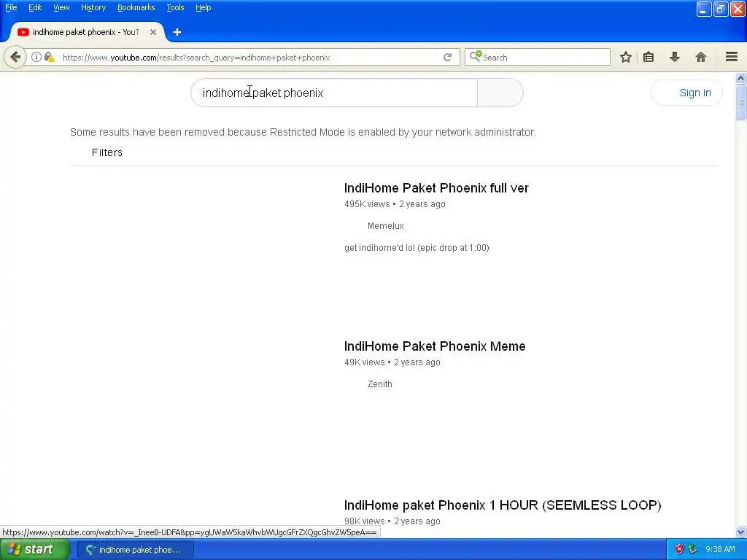
Task: Open video IndiHome Paket Phoenix Meme
Action: pyautogui.click(x=435, y=346)
